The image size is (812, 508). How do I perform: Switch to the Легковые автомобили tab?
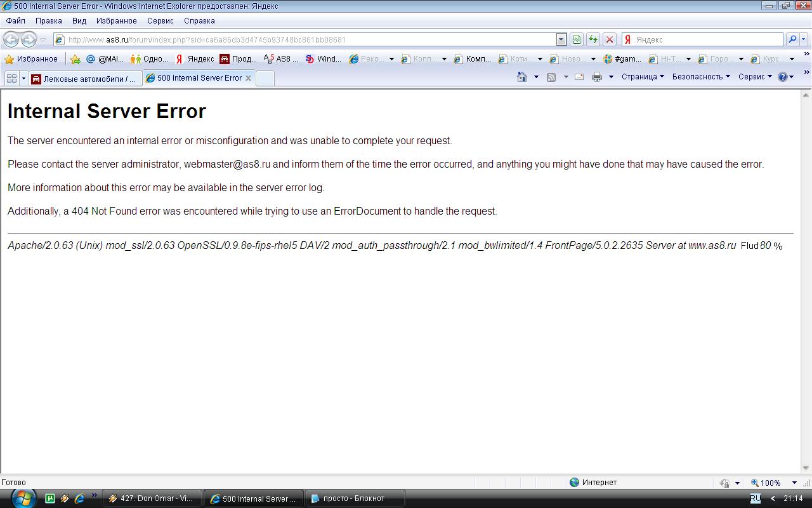tap(85, 79)
